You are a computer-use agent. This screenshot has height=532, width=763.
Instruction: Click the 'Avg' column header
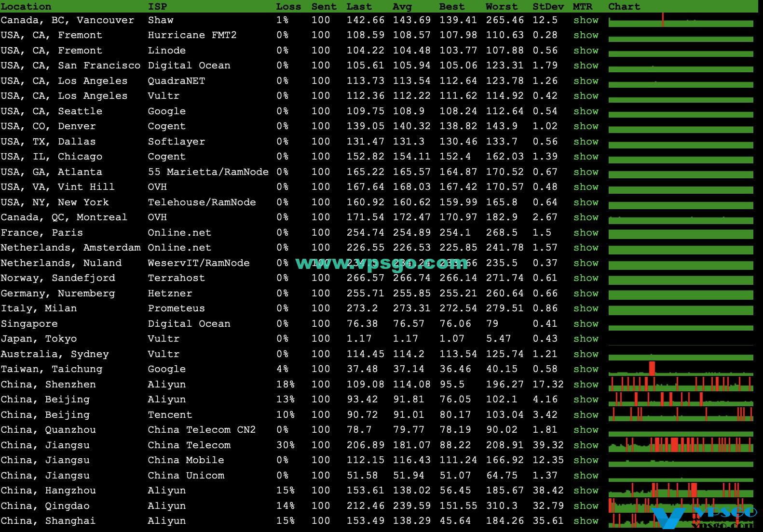click(402, 6)
